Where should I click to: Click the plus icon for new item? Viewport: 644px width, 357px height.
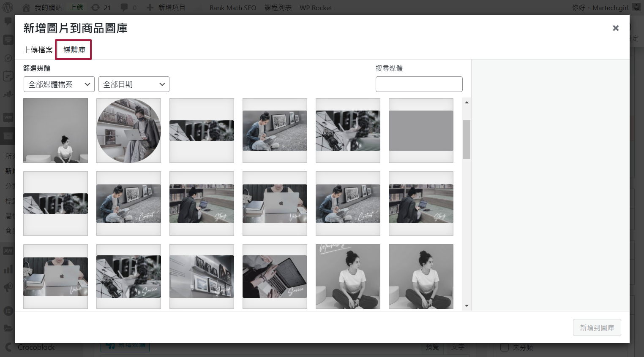(150, 8)
